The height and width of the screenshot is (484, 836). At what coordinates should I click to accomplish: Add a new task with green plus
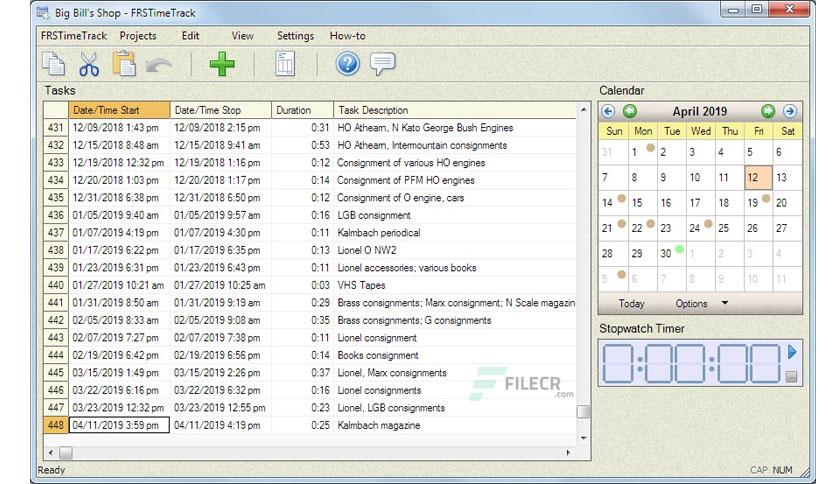pyautogui.click(x=222, y=64)
